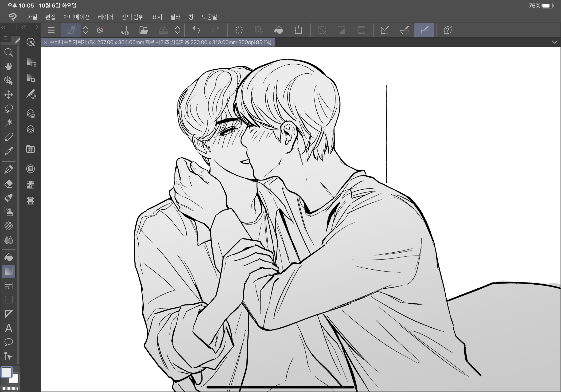Collapse the palette dock double-arrow icon
The width and height of the screenshot is (561, 392).
pyautogui.click(x=24, y=27)
